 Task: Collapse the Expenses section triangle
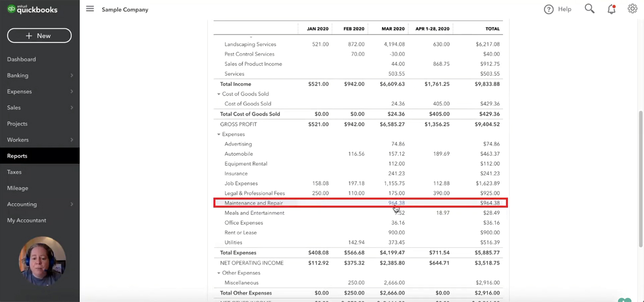coord(219,134)
